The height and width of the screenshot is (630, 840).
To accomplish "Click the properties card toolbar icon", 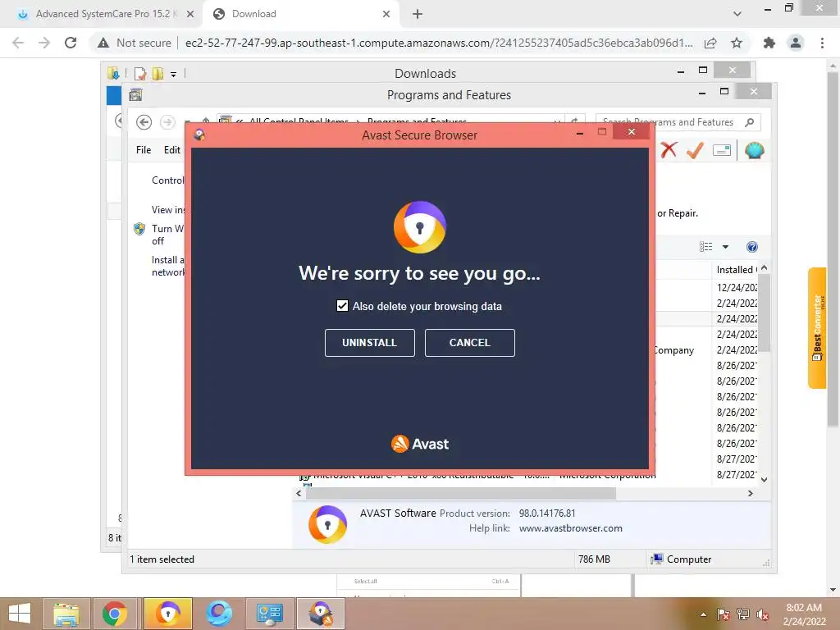I will click(x=722, y=151).
